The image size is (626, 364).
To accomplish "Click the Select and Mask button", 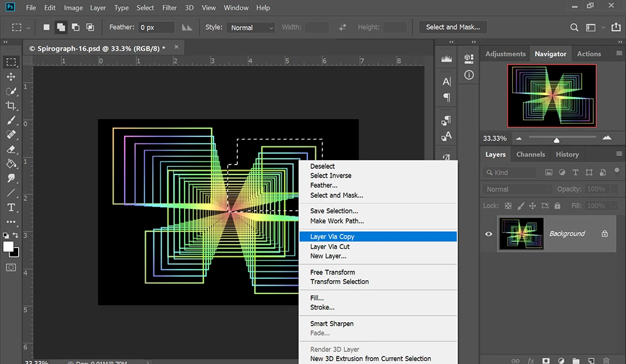I will pos(453,28).
